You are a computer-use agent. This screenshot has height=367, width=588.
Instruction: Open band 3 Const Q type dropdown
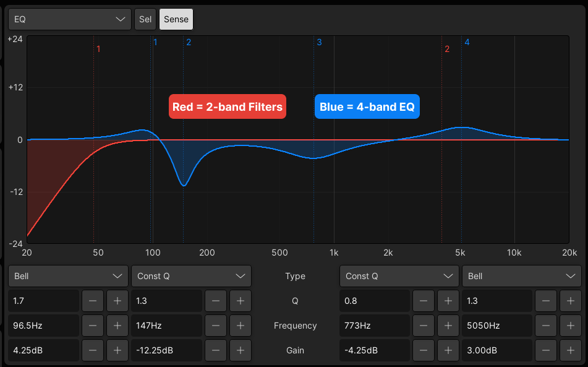[x=399, y=276]
